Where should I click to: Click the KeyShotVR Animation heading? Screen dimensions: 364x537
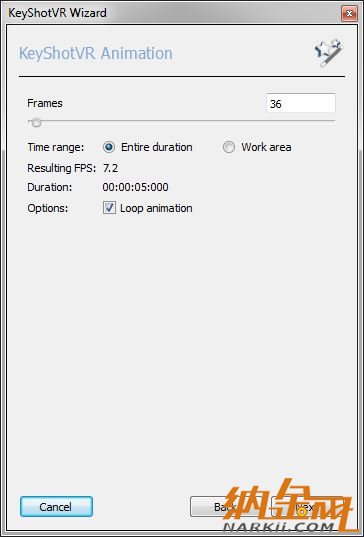[x=96, y=53]
